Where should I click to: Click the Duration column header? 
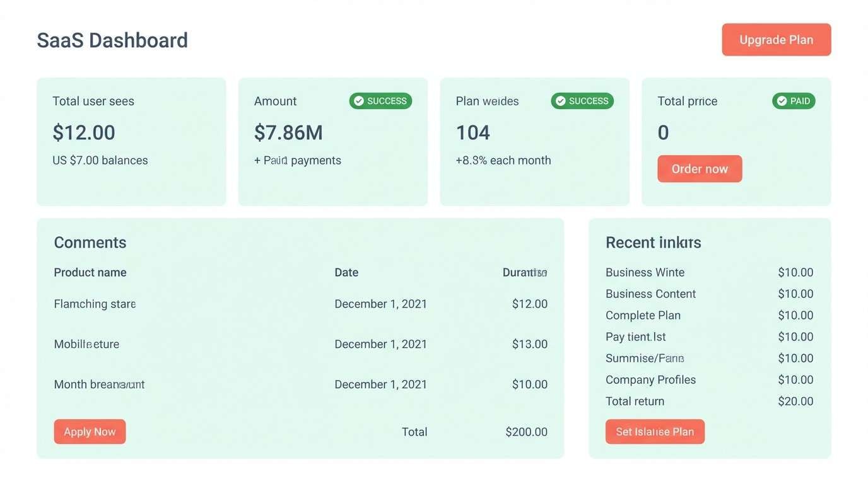(x=525, y=272)
